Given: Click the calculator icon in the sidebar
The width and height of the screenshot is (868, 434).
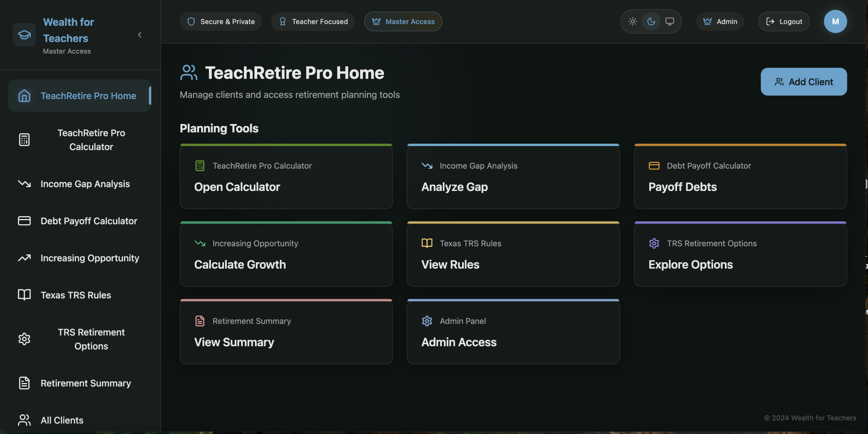Looking at the screenshot, I should click(24, 140).
